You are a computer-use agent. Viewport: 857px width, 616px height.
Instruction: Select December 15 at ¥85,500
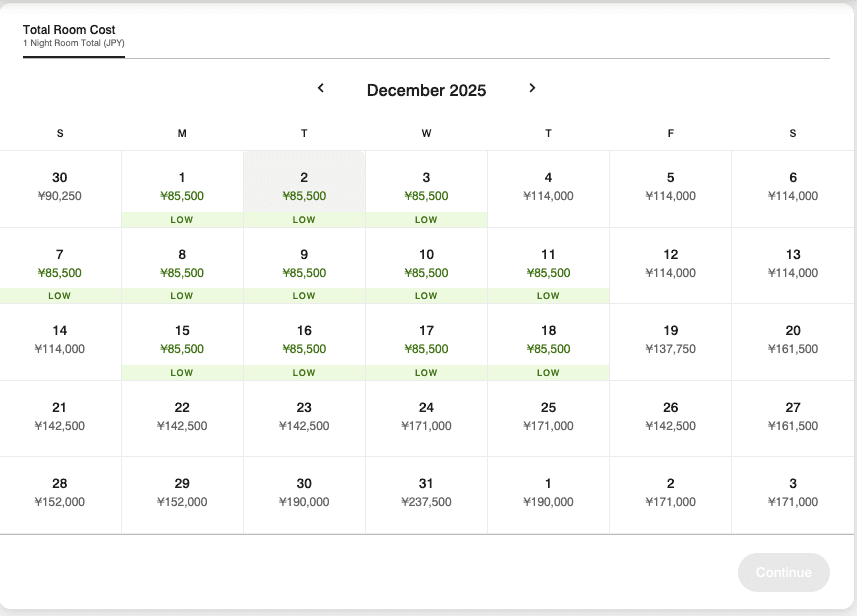[182, 340]
